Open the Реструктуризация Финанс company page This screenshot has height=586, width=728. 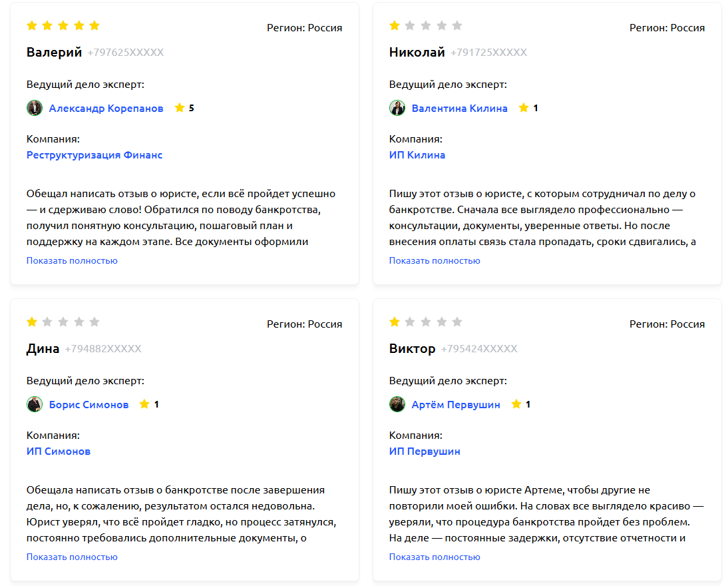(93, 154)
